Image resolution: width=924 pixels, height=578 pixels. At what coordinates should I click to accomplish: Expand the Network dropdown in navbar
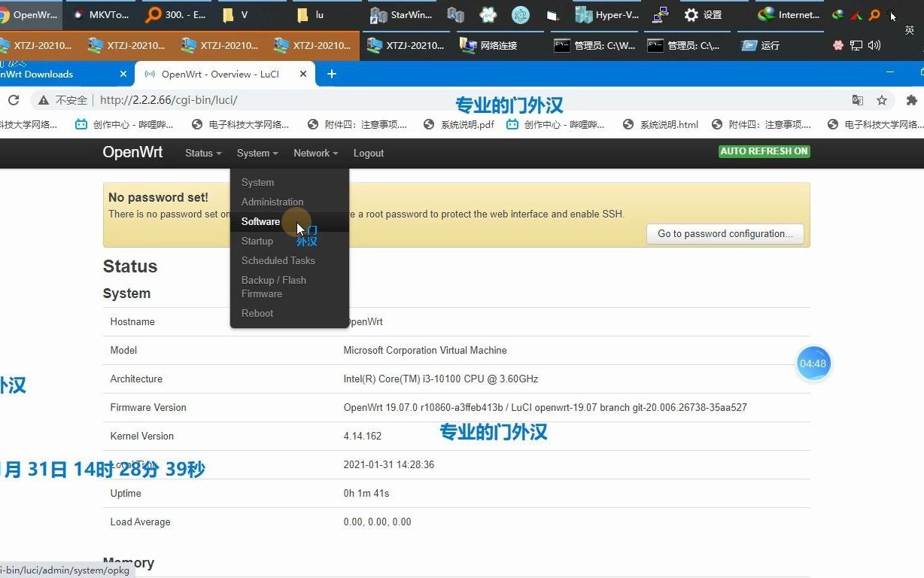point(315,153)
